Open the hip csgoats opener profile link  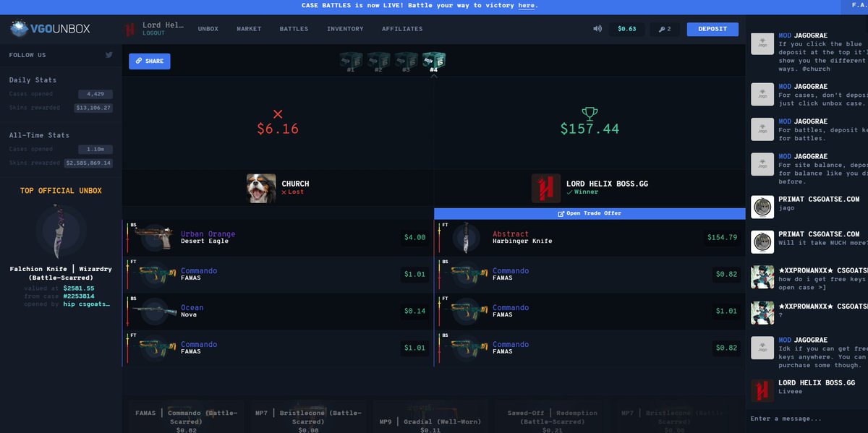point(88,304)
